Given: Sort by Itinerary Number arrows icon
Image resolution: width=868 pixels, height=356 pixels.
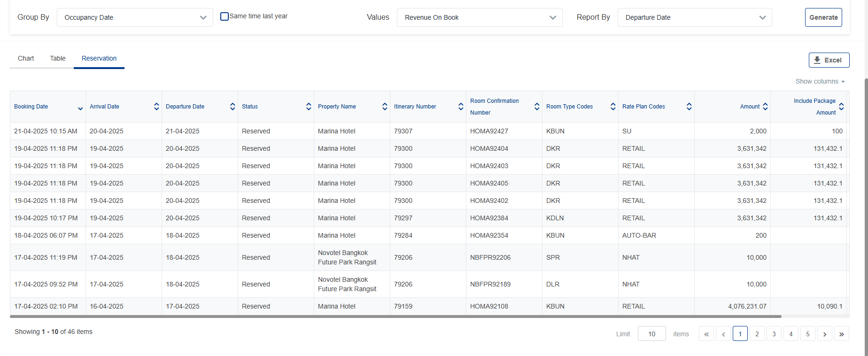Looking at the screenshot, I should [461, 107].
